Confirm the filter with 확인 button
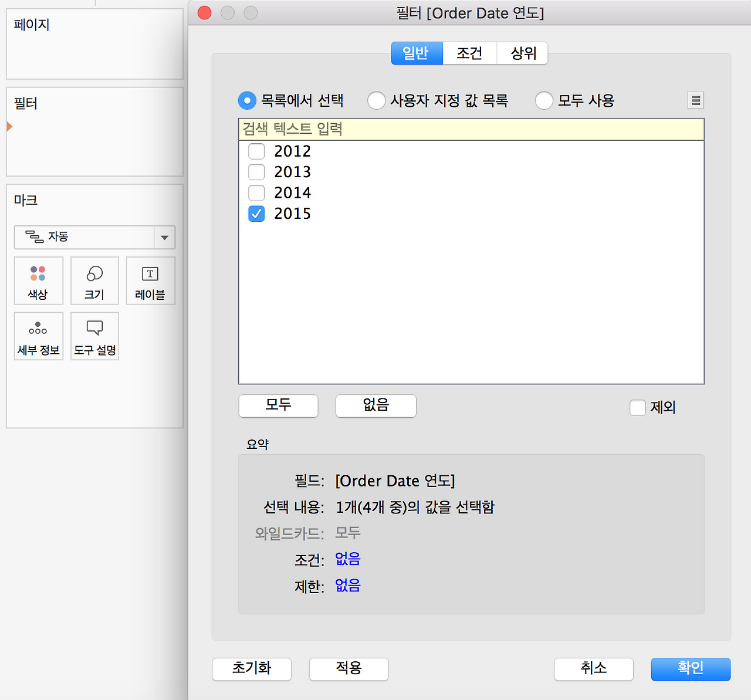The image size is (751, 700). tap(691, 669)
